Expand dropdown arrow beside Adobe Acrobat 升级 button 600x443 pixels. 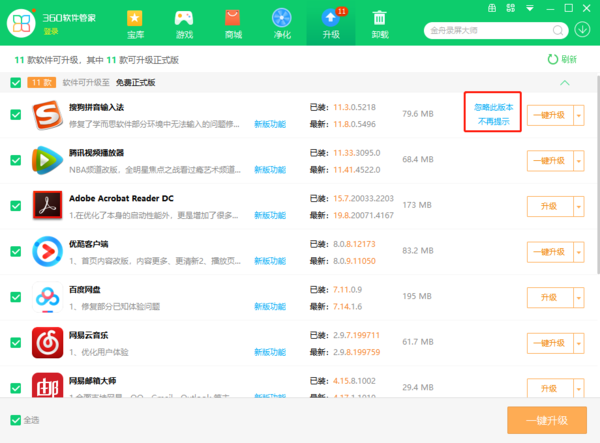(x=578, y=206)
